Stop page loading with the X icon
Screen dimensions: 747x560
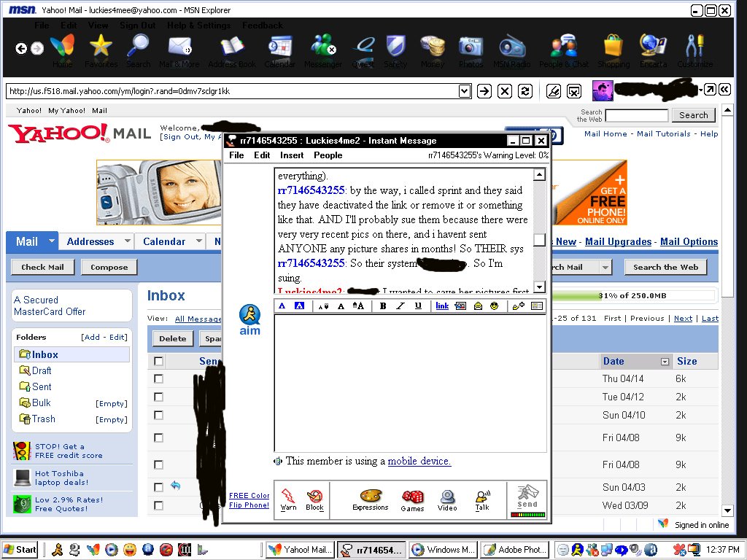(x=505, y=91)
